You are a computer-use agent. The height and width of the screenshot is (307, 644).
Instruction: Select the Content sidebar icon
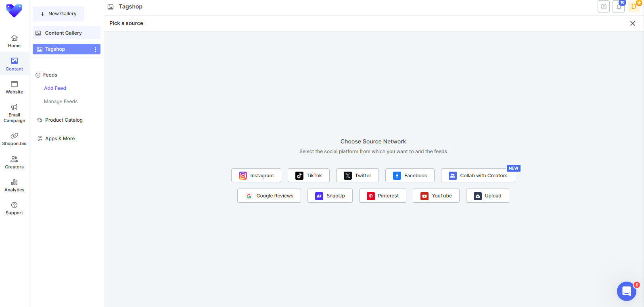[14, 61]
